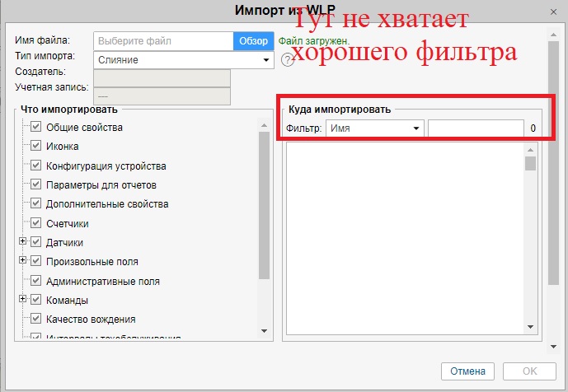Click the help question mark icon

pos(288,59)
